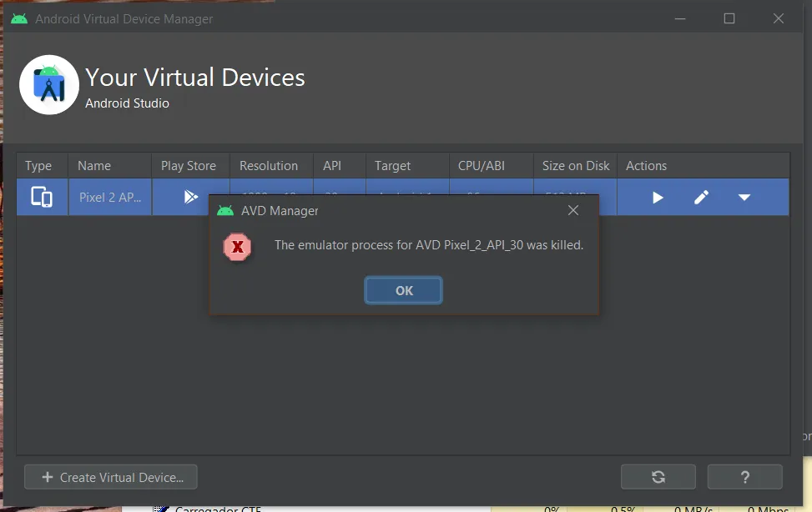Dismiss the killed emulator dialog with OK
The height and width of the screenshot is (512, 812).
click(x=403, y=290)
